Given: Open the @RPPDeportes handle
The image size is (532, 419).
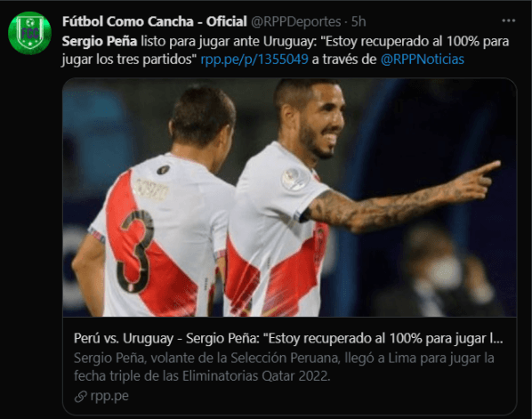Looking at the screenshot, I should [x=296, y=21].
